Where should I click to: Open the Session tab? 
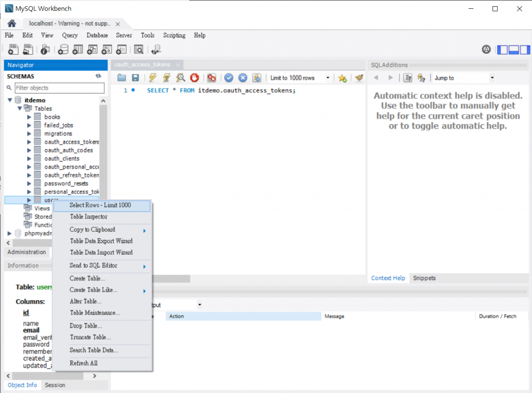click(x=55, y=385)
